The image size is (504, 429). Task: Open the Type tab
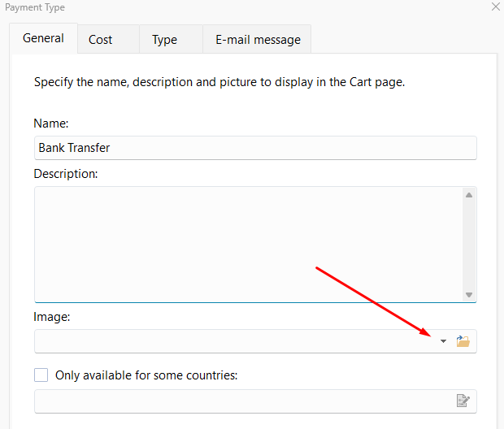tap(164, 39)
